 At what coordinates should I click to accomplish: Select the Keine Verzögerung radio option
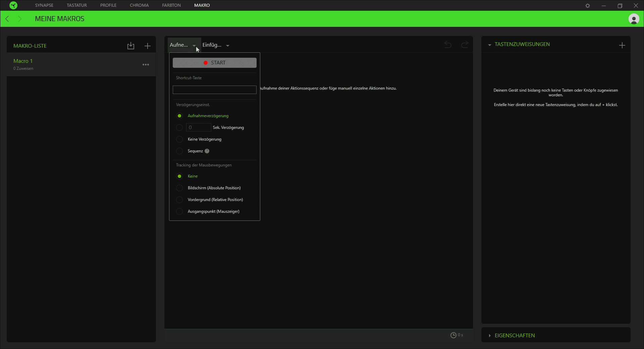(179, 139)
